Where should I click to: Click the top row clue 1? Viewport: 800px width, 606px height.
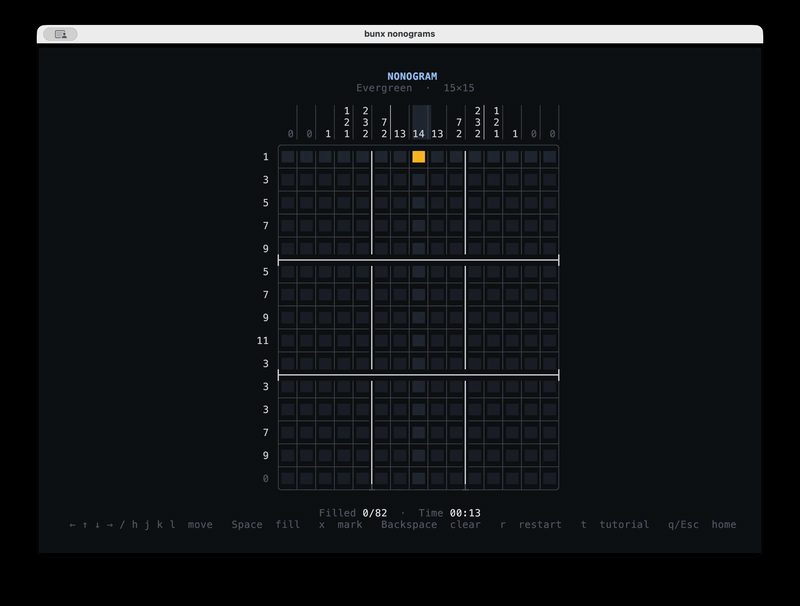coord(265,157)
